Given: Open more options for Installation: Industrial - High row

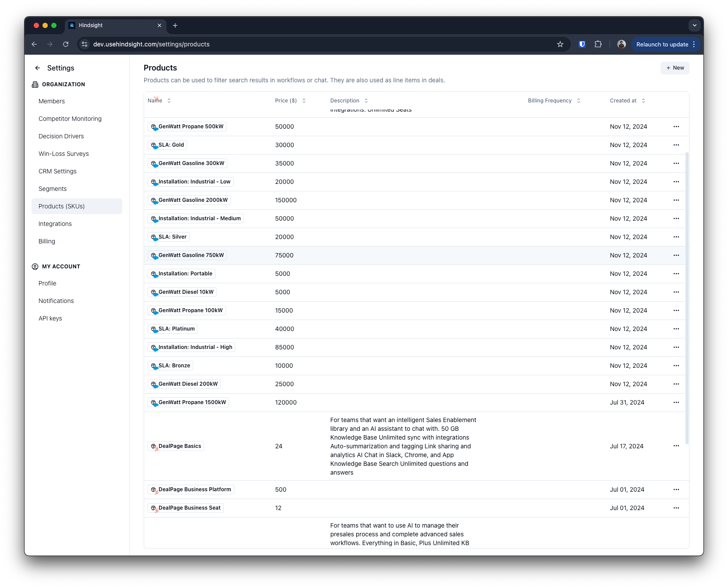Looking at the screenshot, I should coord(676,347).
